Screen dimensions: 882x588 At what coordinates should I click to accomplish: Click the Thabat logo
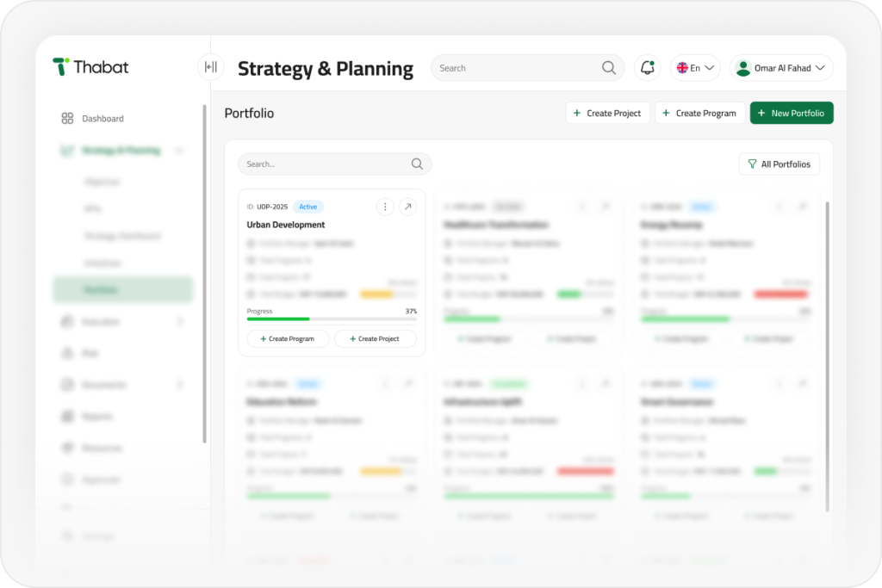click(90, 67)
